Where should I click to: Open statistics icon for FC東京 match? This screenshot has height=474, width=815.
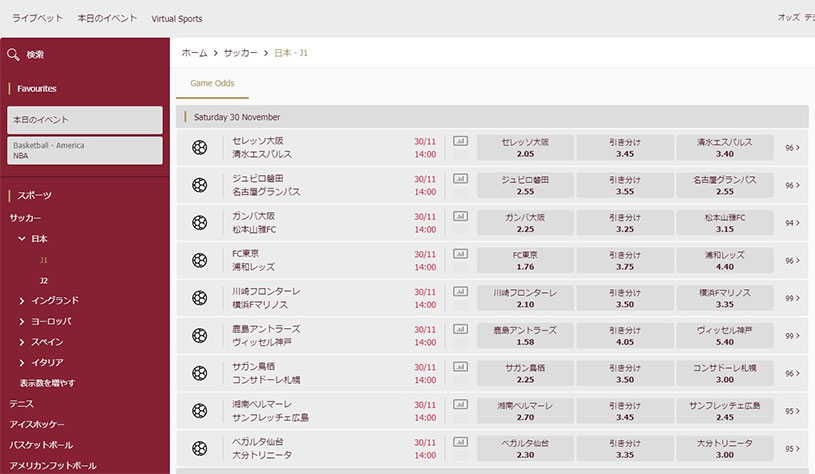[461, 254]
